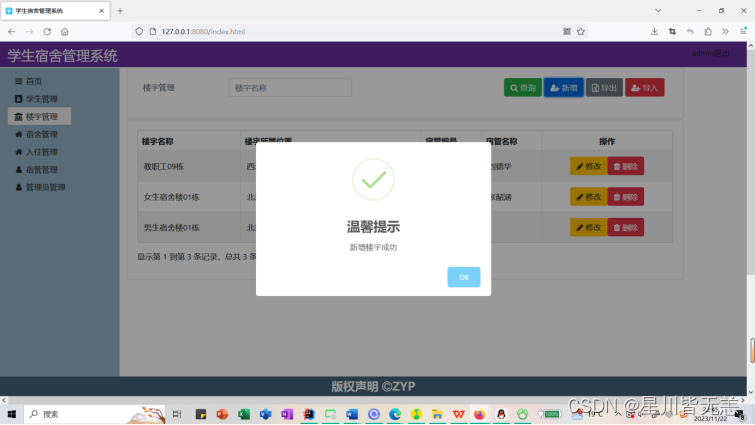Open the Windows Start menu

click(12, 414)
